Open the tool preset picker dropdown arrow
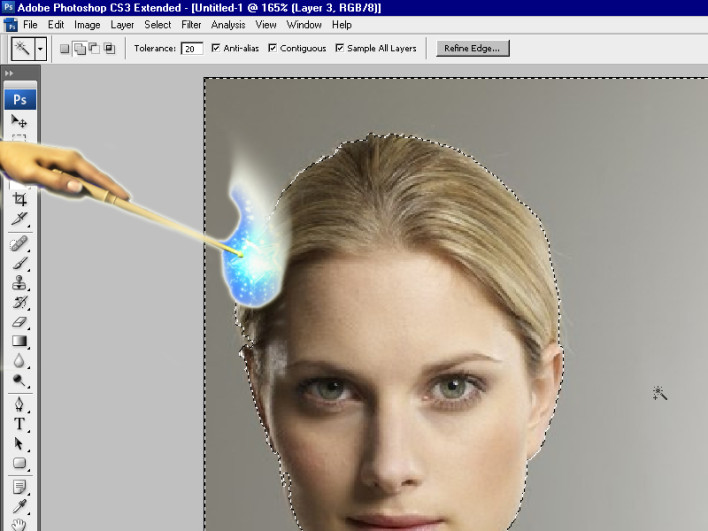Image resolution: width=708 pixels, height=531 pixels. tap(40, 48)
